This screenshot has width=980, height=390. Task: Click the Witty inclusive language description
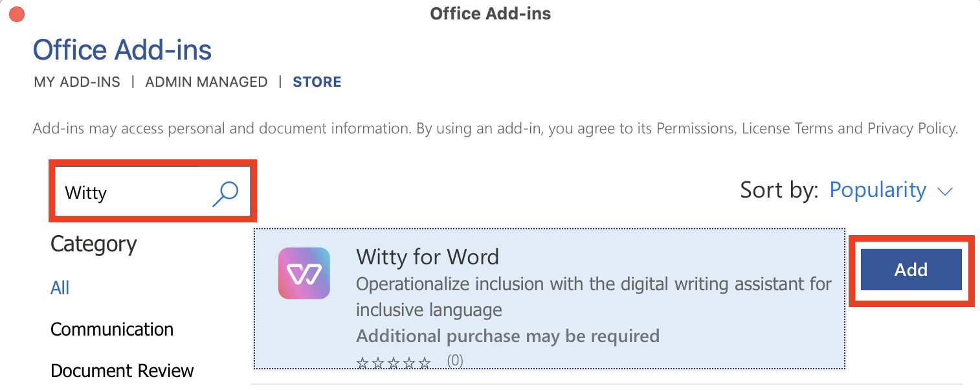point(593,297)
